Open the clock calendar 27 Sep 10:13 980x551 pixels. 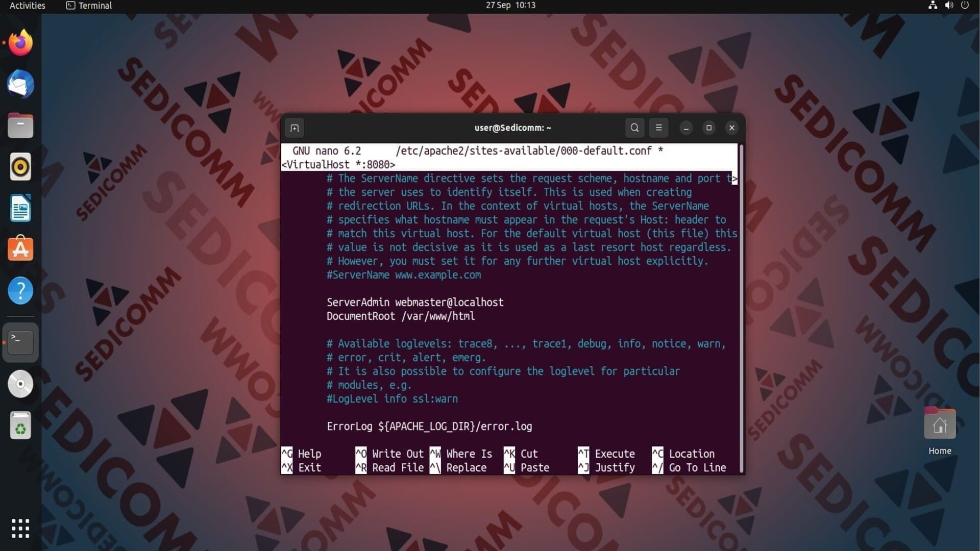tap(510, 5)
